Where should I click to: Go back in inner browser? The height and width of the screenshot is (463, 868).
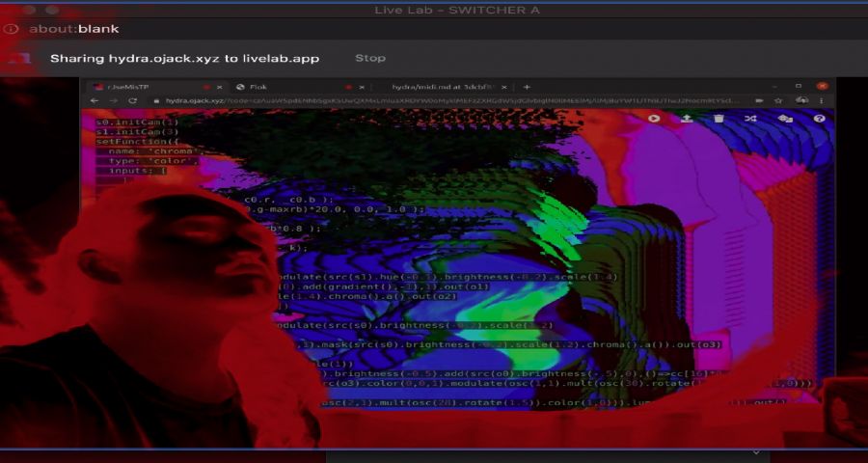95,100
